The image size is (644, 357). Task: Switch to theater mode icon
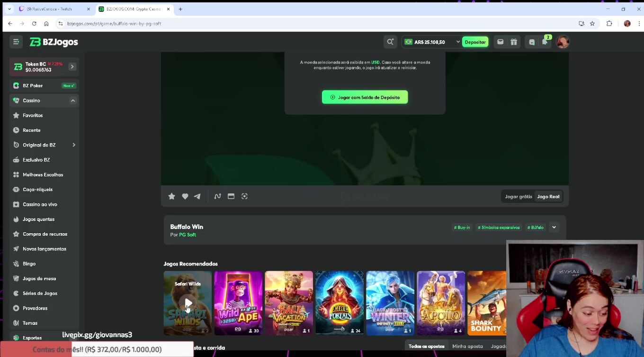231,196
